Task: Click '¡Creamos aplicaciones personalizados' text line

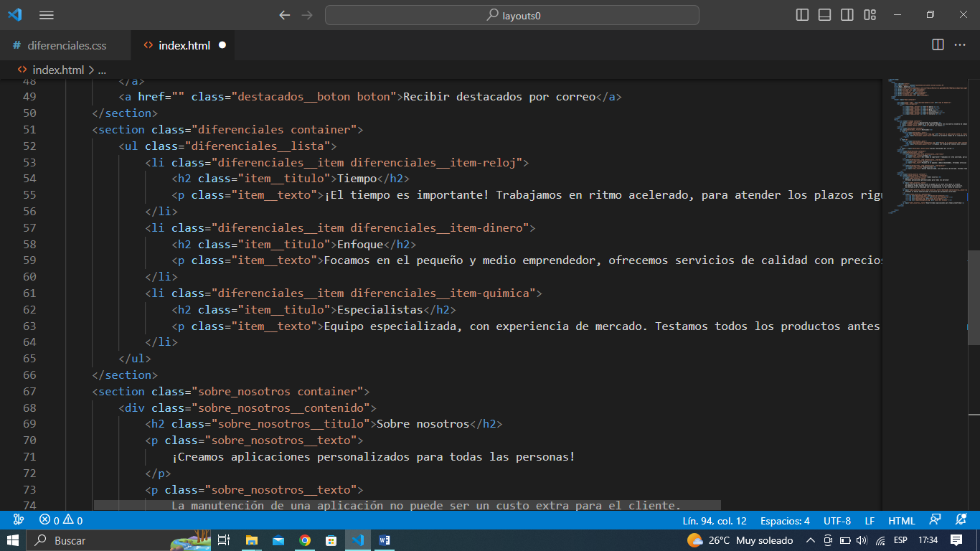Action: [x=373, y=456]
